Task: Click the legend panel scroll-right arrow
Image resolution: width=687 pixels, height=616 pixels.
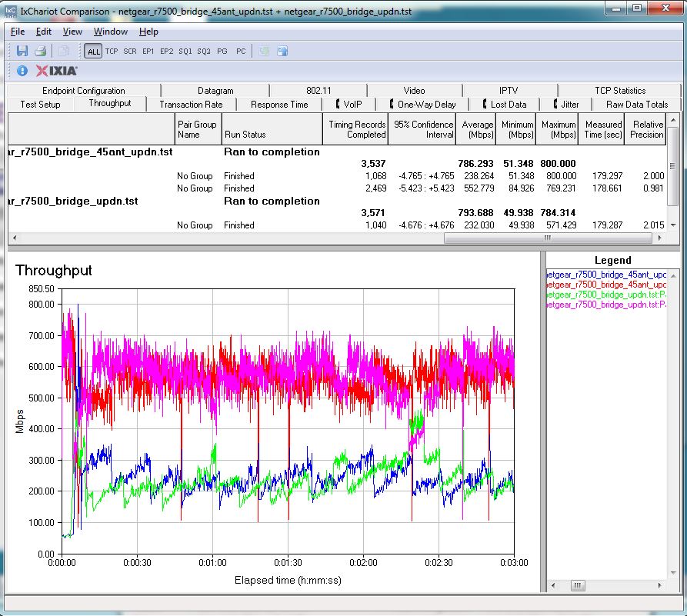Action: [x=660, y=585]
